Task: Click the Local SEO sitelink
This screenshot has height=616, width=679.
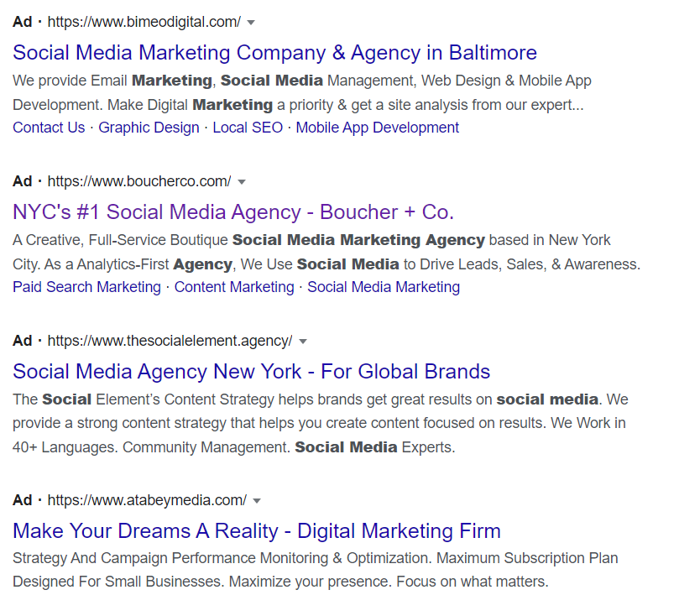Action: click(x=248, y=128)
